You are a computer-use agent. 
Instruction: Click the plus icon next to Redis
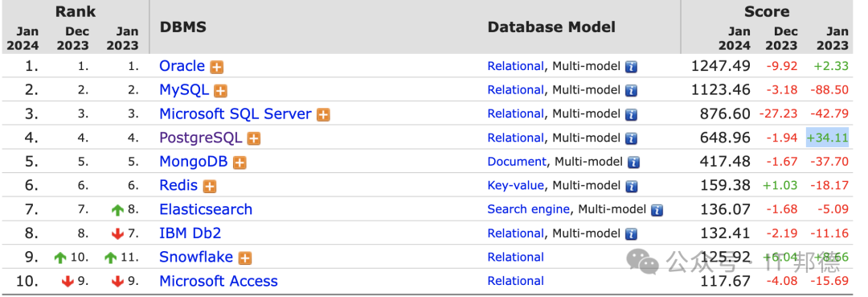(209, 186)
